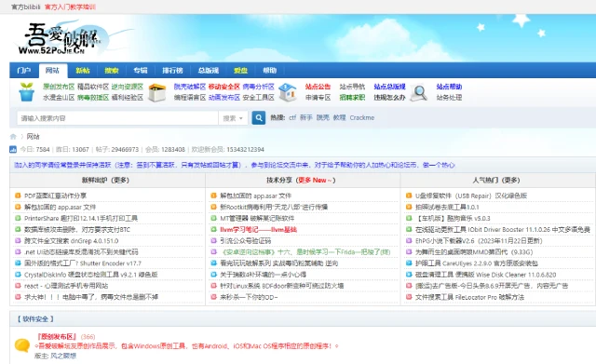
Task: Click the yellow box icon in navigation
Action: [157, 92]
